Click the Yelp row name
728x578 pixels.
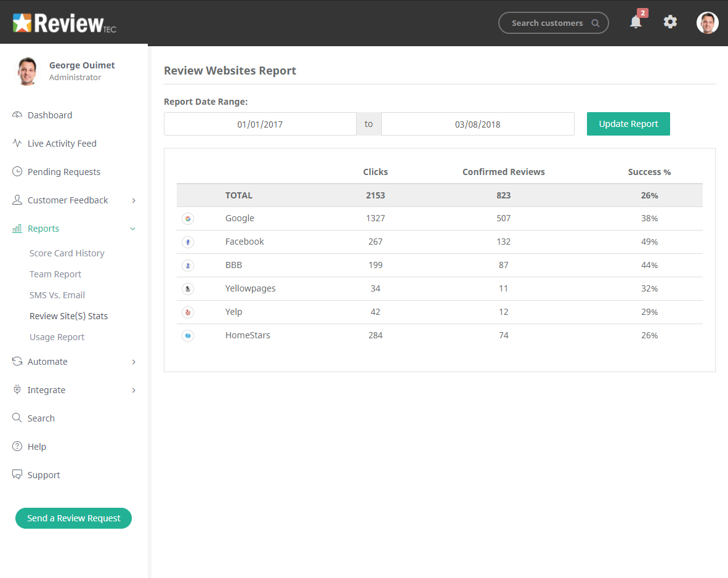pyautogui.click(x=233, y=312)
